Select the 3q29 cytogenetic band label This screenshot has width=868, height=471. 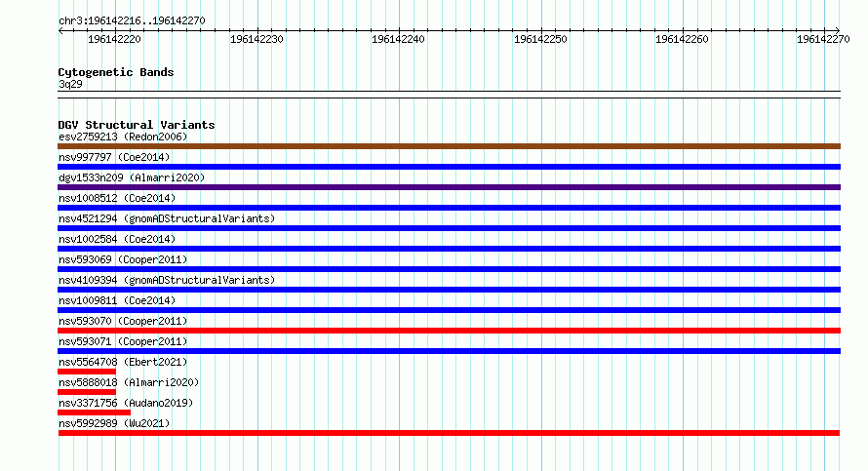click(x=70, y=84)
